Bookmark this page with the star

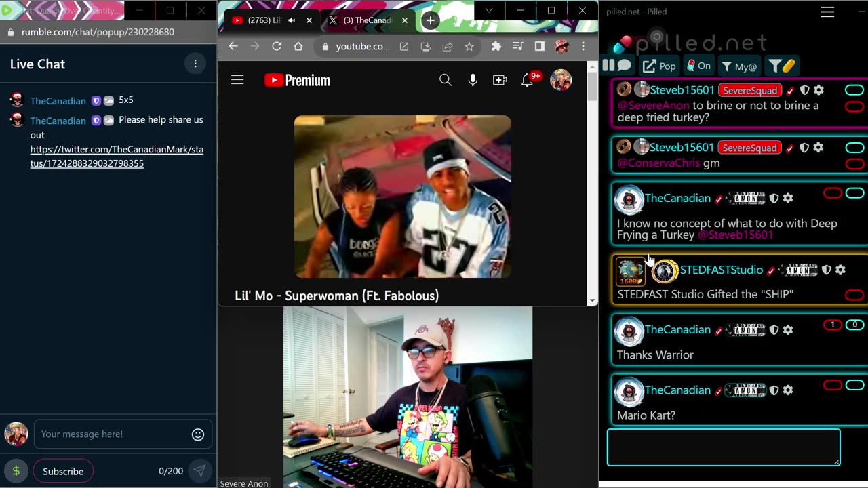(469, 47)
